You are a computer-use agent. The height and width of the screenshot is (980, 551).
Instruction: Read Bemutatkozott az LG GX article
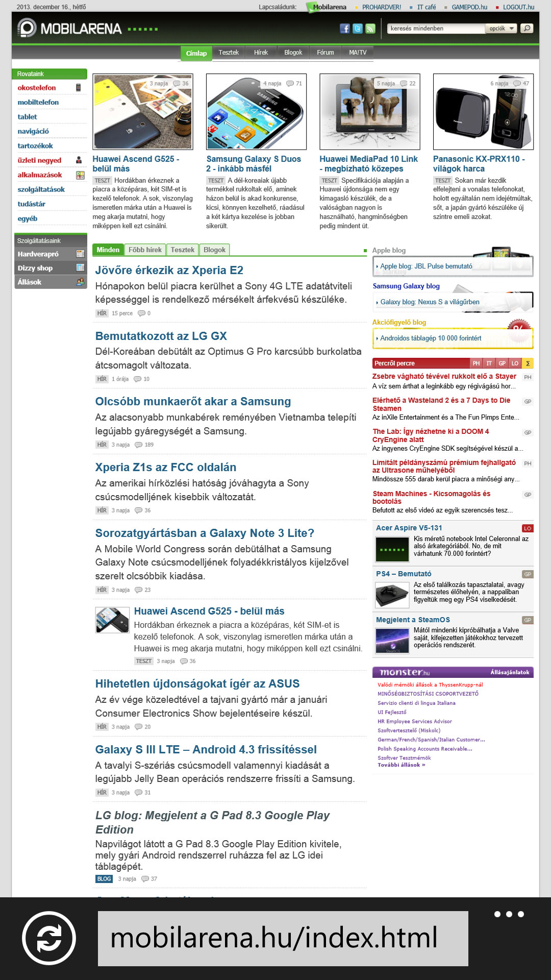[161, 336]
